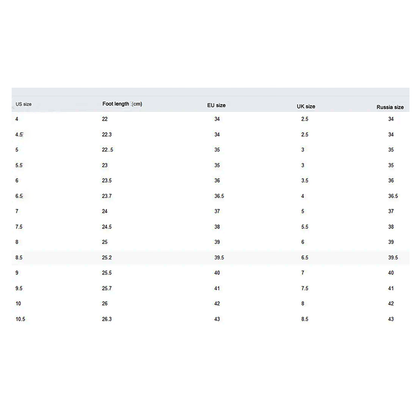Click the 23.5 foot length value
This screenshot has width=416, height=416.
click(x=107, y=181)
